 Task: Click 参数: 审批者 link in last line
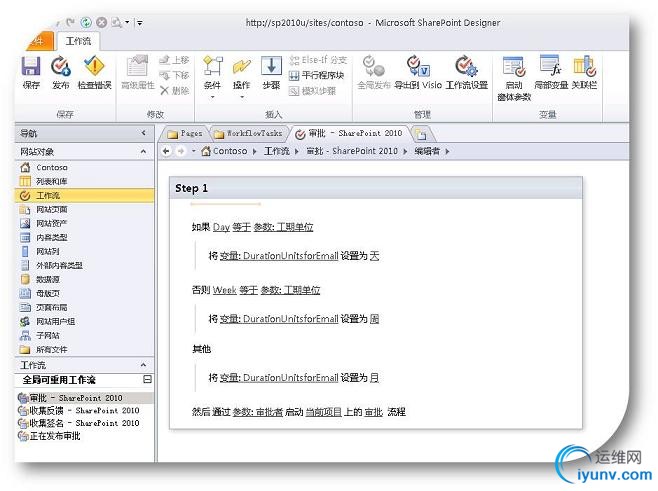[x=258, y=412]
